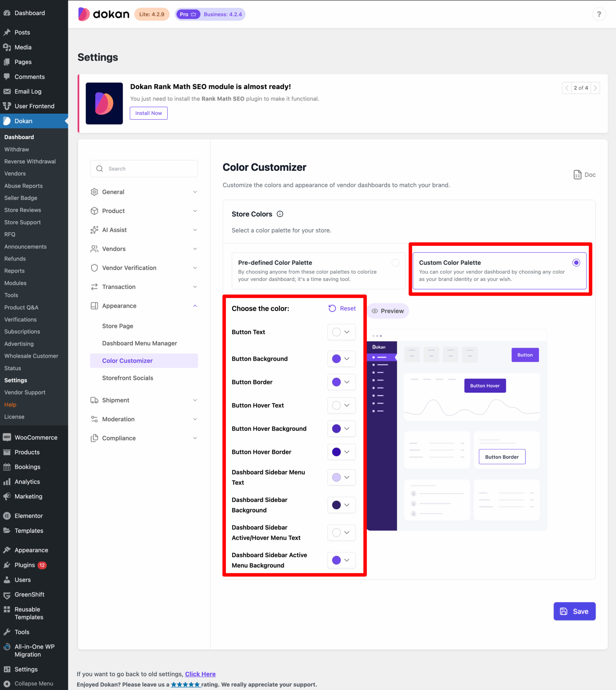Click the Reset colors icon
Screen dimensions: 616x690
coord(332,308)
